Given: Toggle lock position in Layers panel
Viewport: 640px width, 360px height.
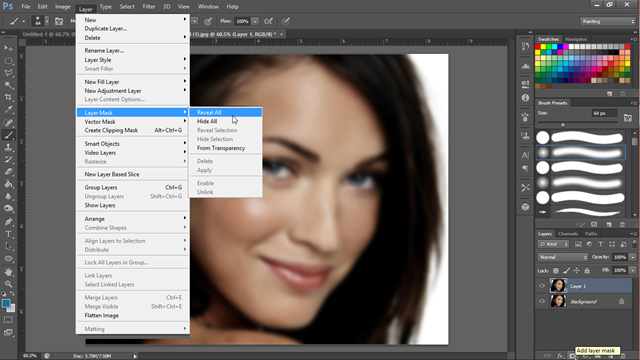Looking at the screenshot, I should point(576,271).
